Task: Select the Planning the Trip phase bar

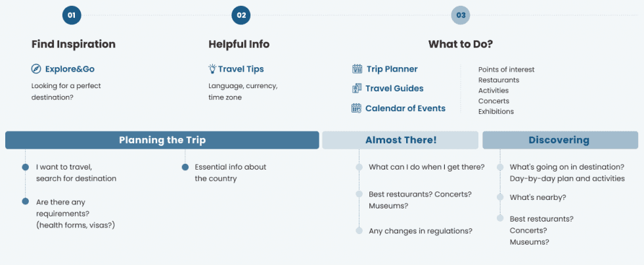Action: coord(162,140)
